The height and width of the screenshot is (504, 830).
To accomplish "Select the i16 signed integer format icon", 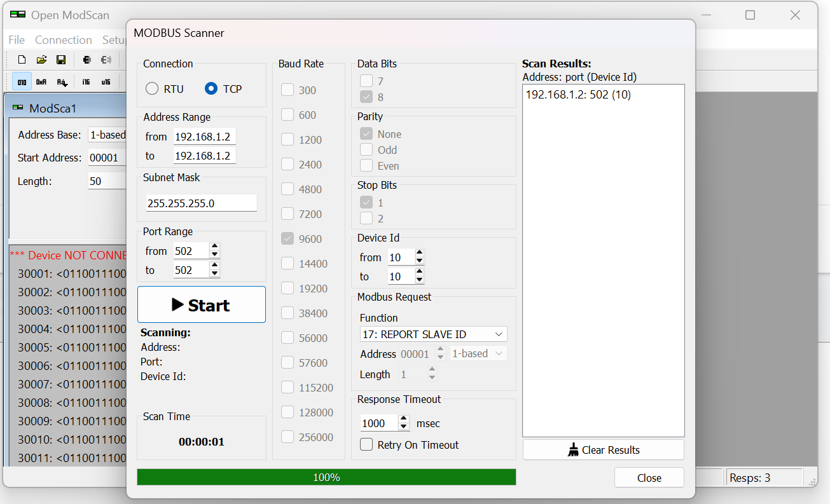I will click(x=86, y=82).
